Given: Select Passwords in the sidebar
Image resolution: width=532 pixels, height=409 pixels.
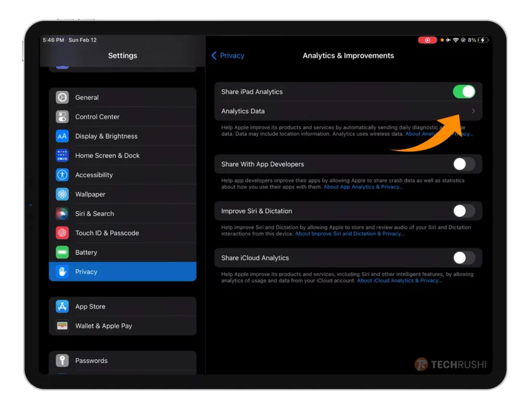Looking at the screenshot, I should click(123, 361).
